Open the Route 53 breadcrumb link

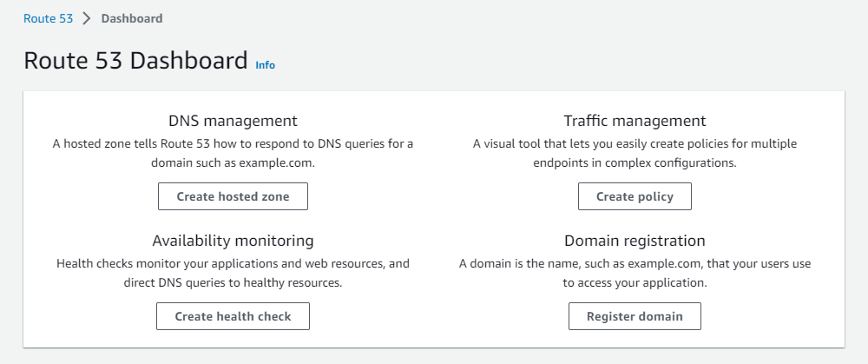tap(48, 18)
